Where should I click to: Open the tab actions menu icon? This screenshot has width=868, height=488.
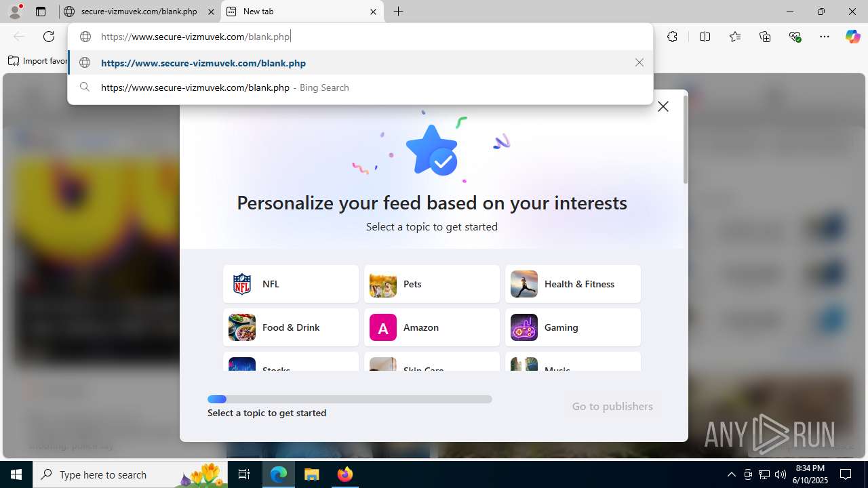coord(41,12)
